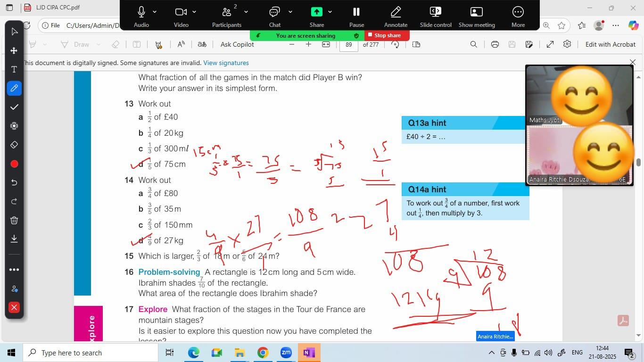Clear annotations with the trash icon
Viewport: 644px width, 362px height.
click(x=14, y=220)
